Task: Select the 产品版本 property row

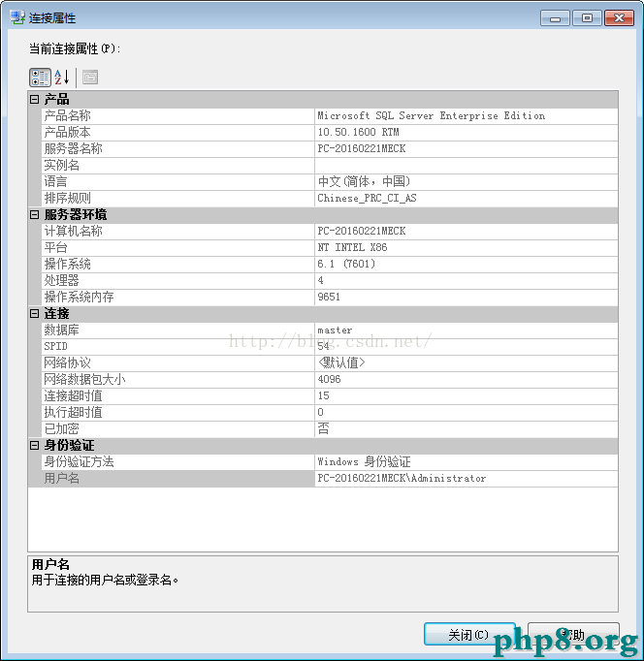Action: pyautogui.click(x=330, y=133)
